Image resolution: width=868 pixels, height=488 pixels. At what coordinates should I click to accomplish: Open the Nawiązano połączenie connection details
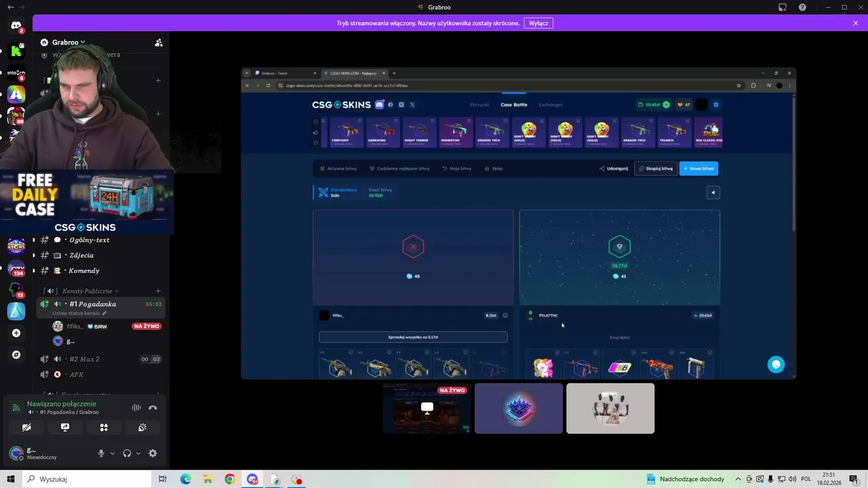[x=62, y=404]
